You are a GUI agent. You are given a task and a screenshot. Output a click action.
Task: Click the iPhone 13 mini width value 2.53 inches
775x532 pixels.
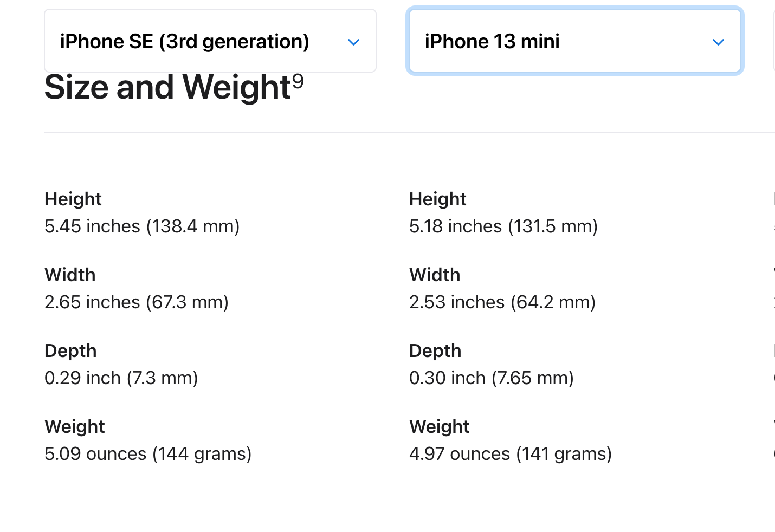tap(502, 302)
